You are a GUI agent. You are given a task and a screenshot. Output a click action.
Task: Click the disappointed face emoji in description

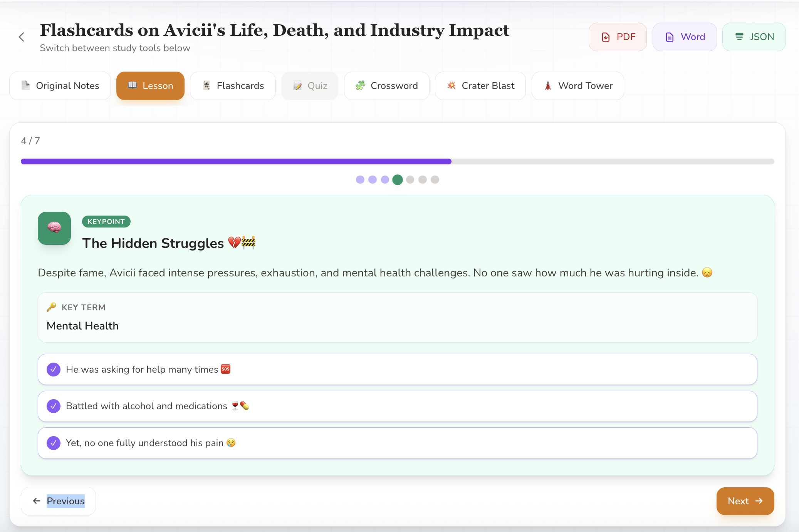pyautogui.click(x=707, y=273)
